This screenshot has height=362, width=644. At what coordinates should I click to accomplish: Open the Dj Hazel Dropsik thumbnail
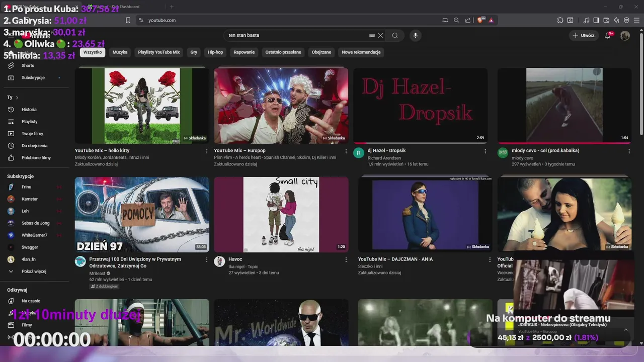420,106
